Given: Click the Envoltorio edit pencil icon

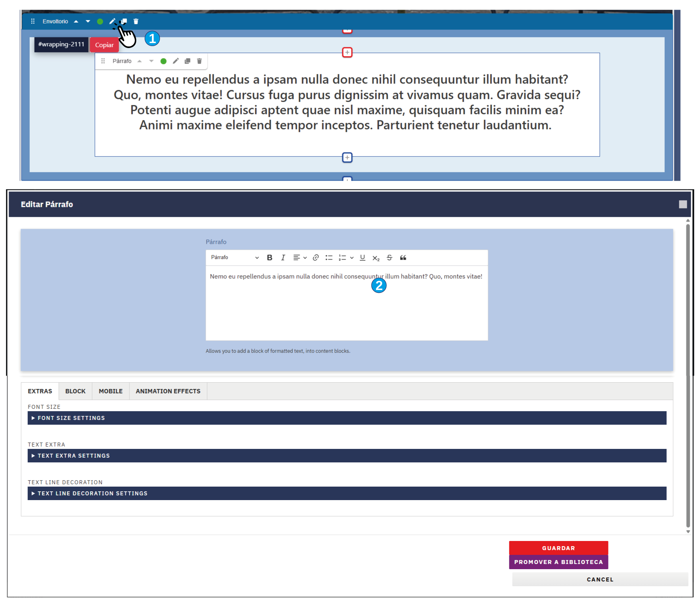Looking at the screenshot, I should (112, 21).
